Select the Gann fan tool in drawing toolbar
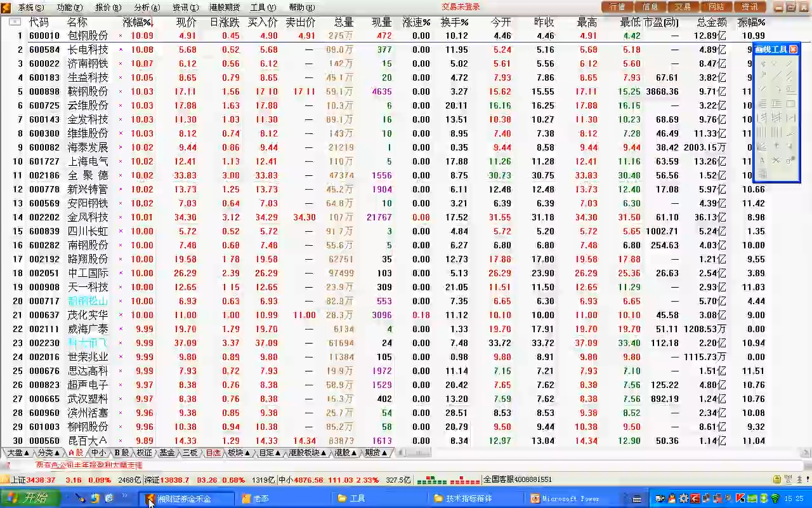The height and width of the screenshot is (508, 812). 763,117
